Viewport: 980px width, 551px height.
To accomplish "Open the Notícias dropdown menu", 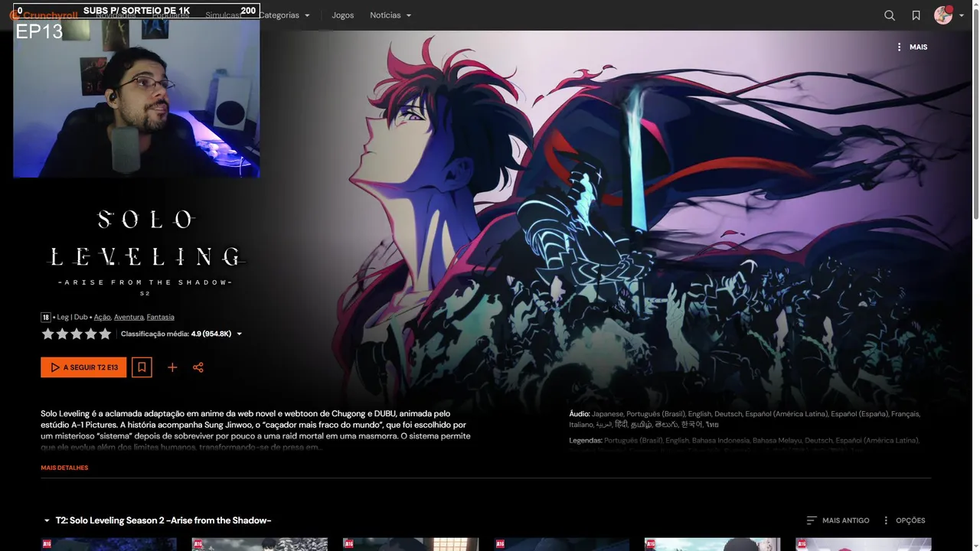I will click(390, 15).
